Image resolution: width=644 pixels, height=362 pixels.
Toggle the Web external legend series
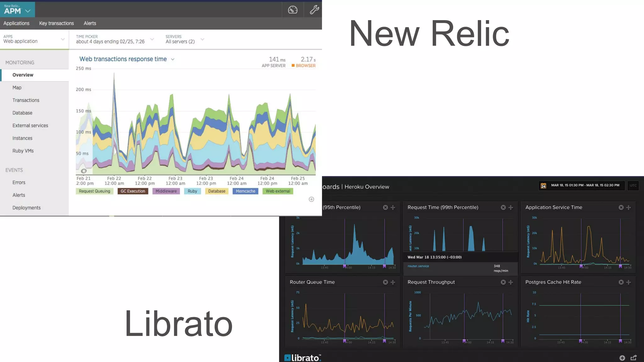coord(278,191)
